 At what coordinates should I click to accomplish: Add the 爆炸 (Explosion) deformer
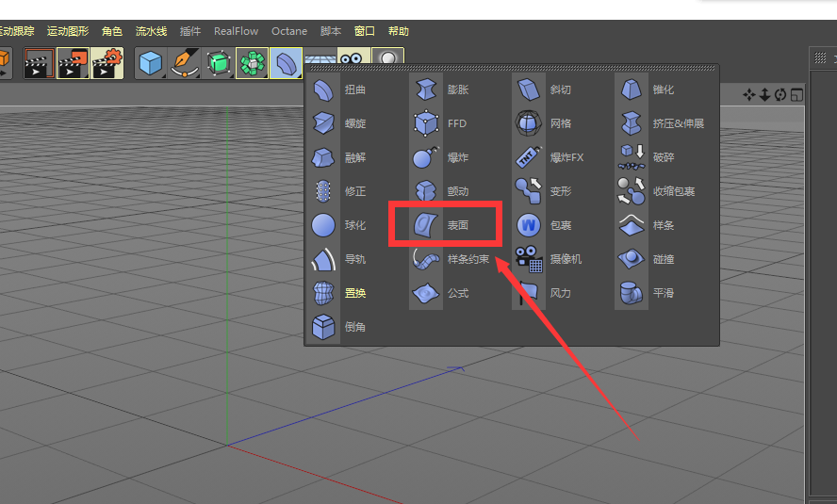pos(441,157)
